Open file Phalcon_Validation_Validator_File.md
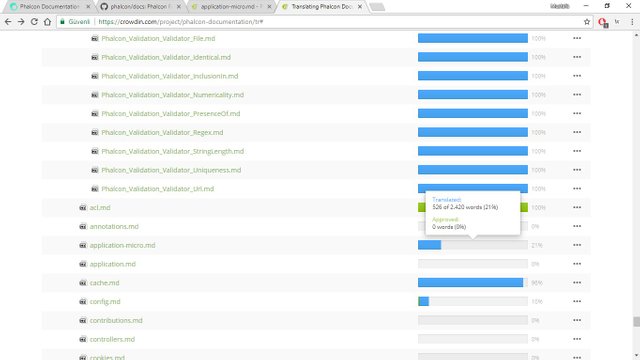Image resolution: width=640 pixels, height=360 pixels. tap(158, 38)
